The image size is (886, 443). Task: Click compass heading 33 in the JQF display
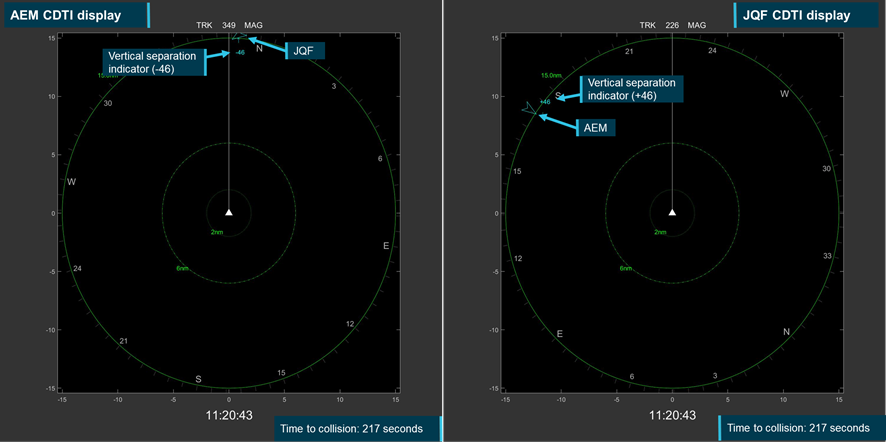827,256
